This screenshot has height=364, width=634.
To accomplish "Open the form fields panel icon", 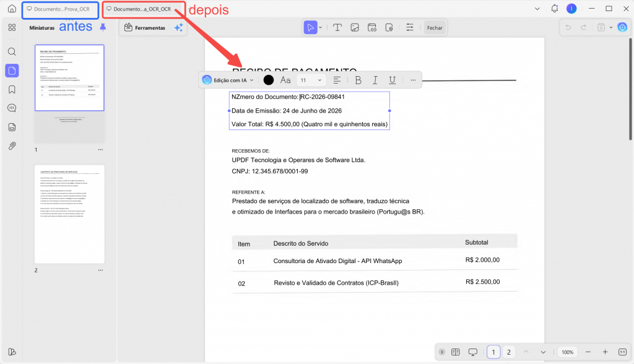I will coord(12,127).
